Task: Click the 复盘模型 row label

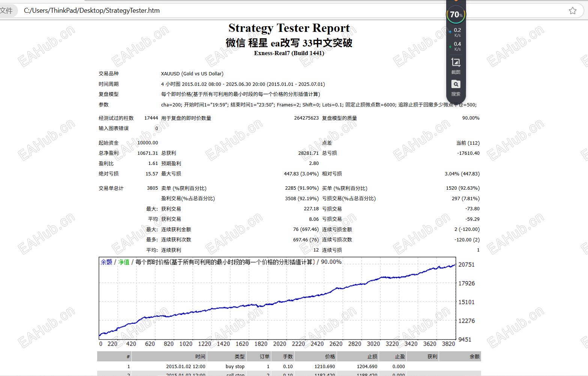Action: 108,94
